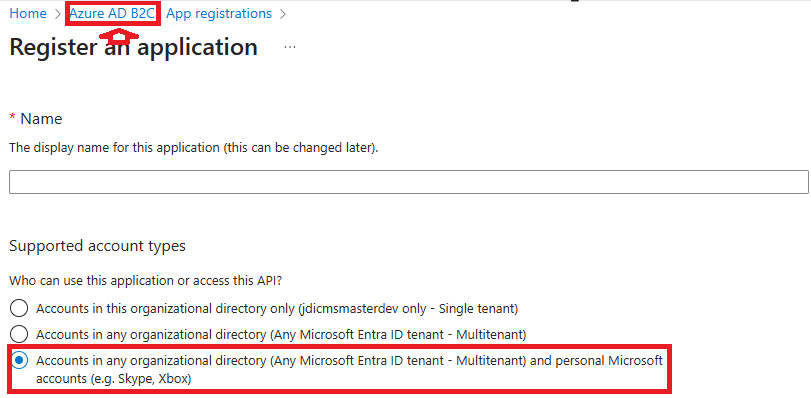Click the "accounts (e.g. Skype, Xbox)" label line
Viewport: 811px width, 398px height.
[x=114, y=379]
